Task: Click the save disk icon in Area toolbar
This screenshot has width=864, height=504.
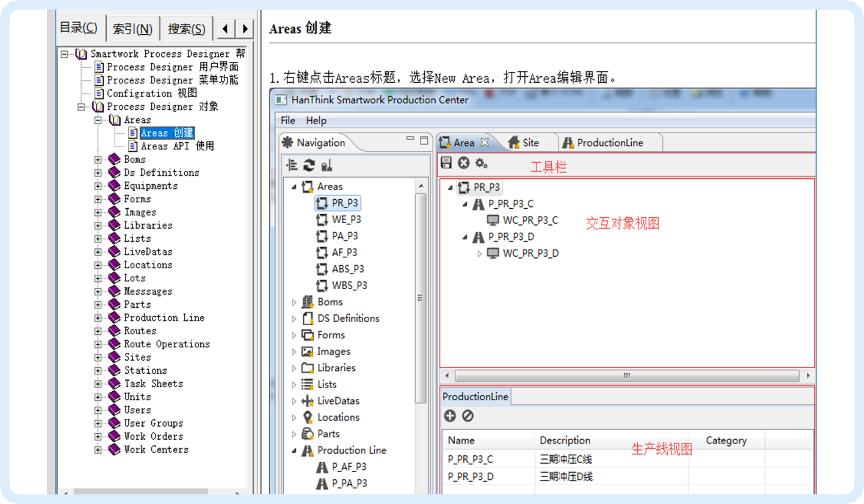Action: click(446, 163)
